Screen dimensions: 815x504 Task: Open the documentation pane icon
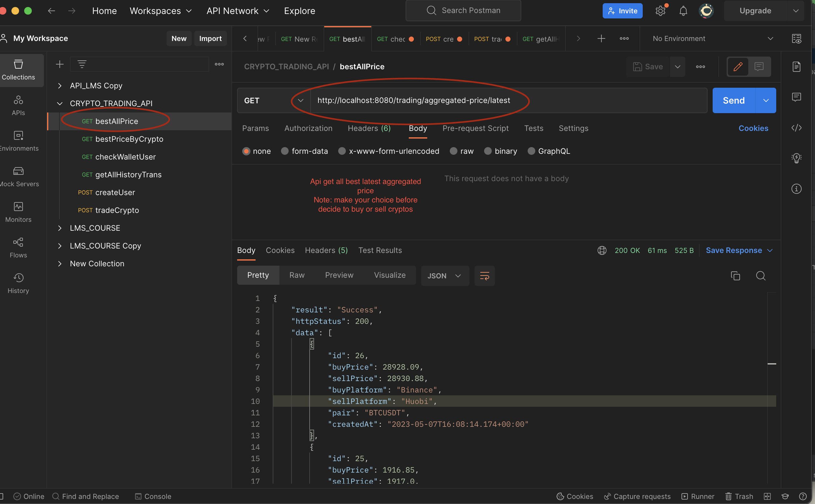point(796,67)
